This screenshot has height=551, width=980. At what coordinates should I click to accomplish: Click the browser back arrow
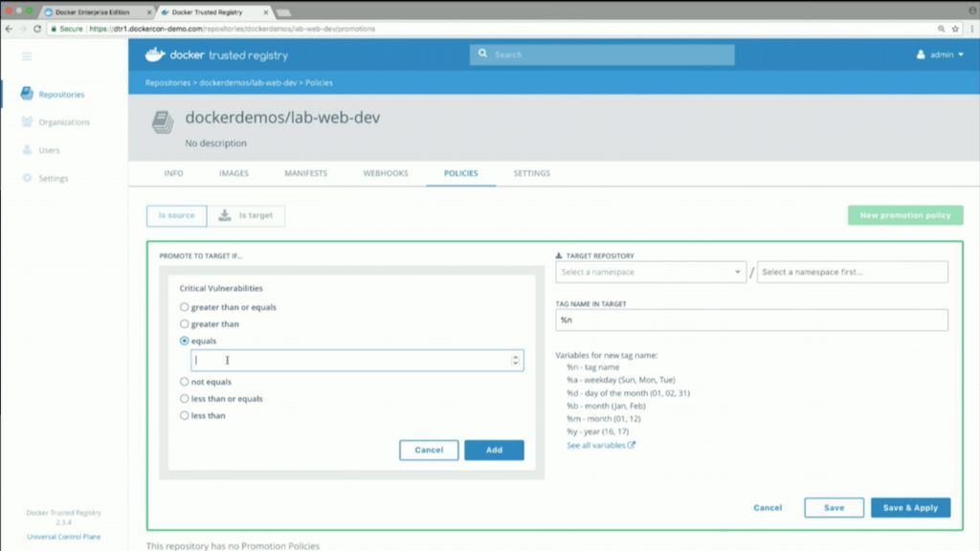[x=9, y=29]
